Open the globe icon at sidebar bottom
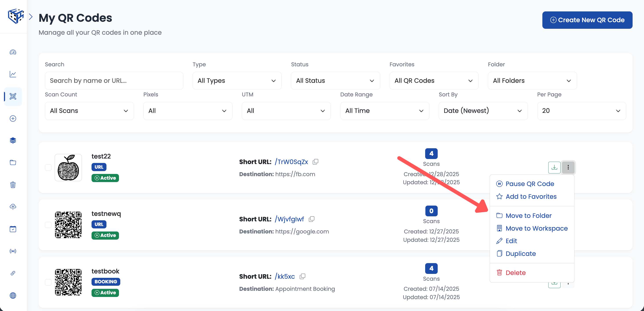644x311 pixels. [x=13, y=295]
